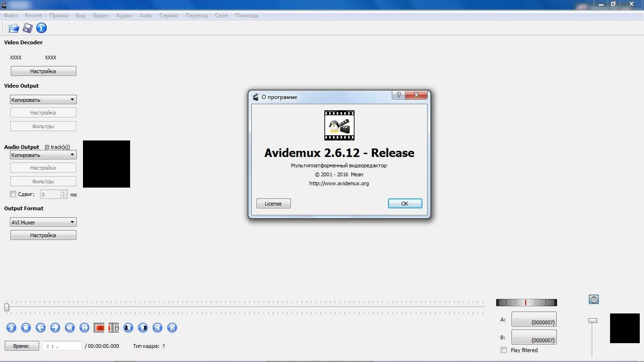The image size is (644, 362).
Task: Click the License button
Action: tap(273, 204)
